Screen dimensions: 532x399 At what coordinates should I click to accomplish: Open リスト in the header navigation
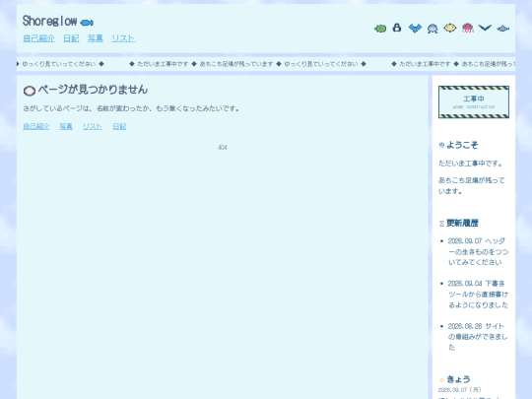(x=123, y=38)
